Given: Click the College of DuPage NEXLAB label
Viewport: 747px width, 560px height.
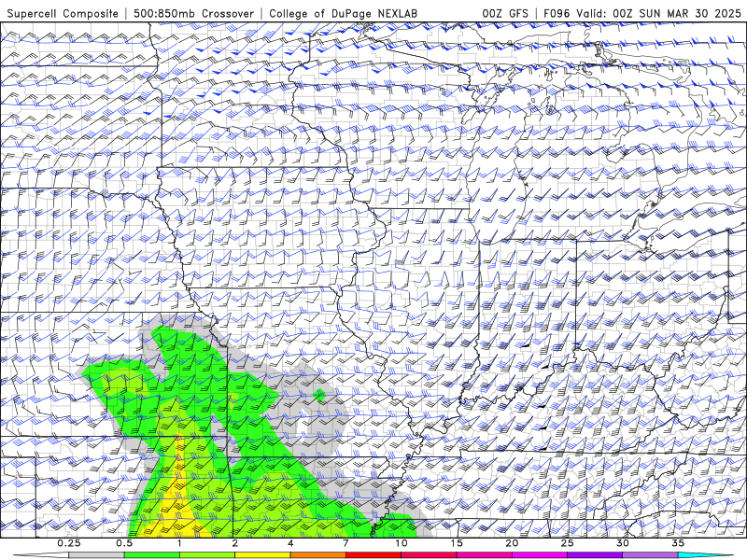Looking at the screenshot, I should (x=343, y=13).
